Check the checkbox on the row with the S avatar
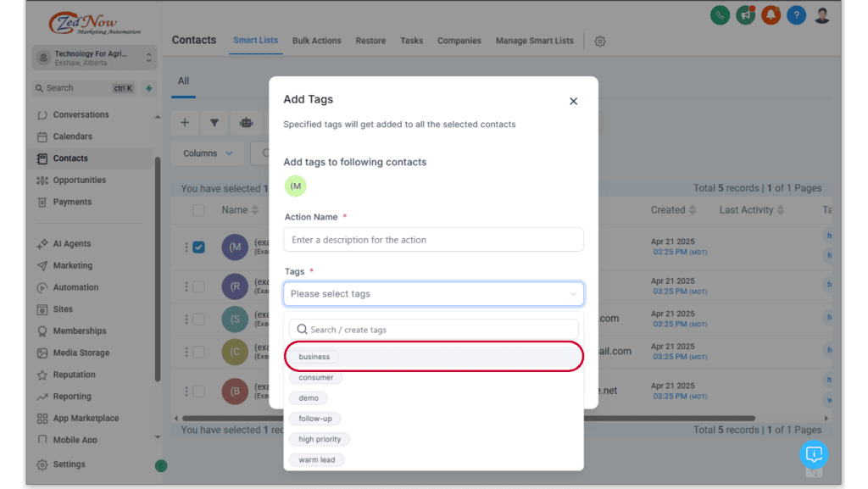This screenshot has width=868, height=489. 200,318
